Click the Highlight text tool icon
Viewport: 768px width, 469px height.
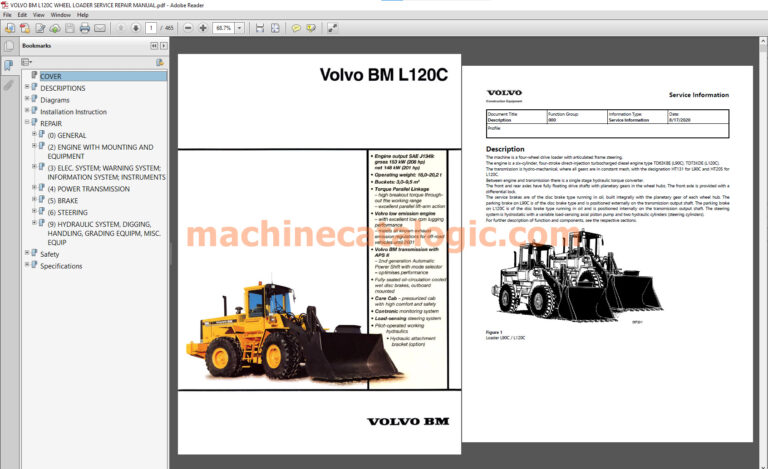tap(311, 28)
